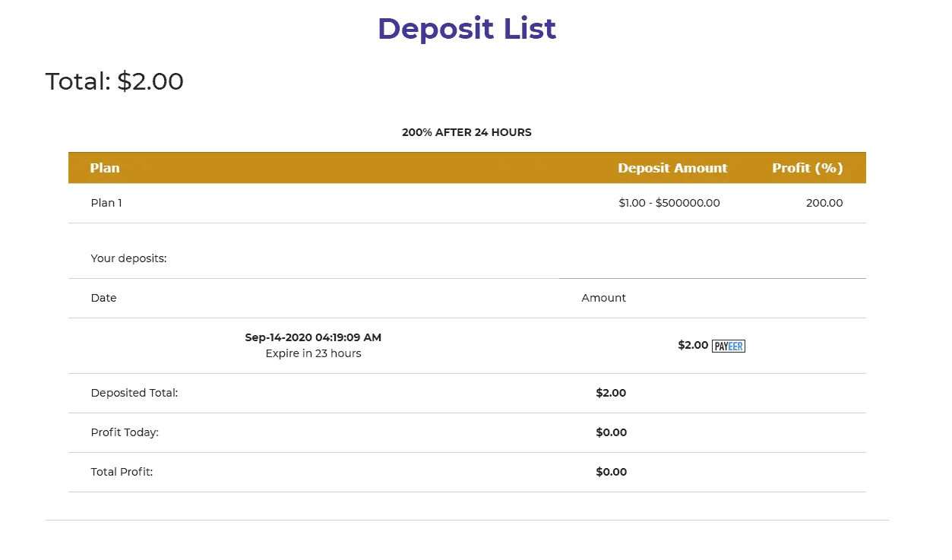Click the $1.00 - $500000.00 deposit range

tap(669, 203)
